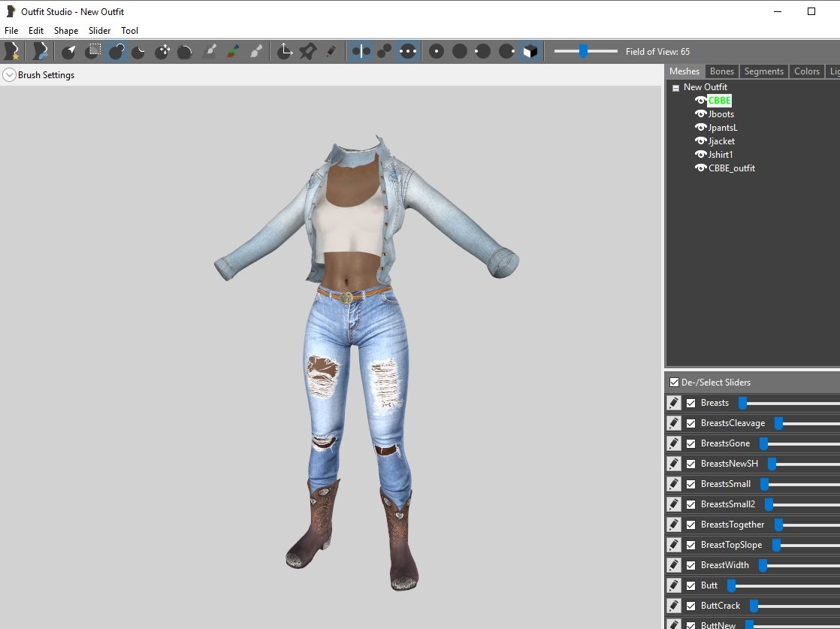
Task: Open the Edit menu
Action: point(36,31)
